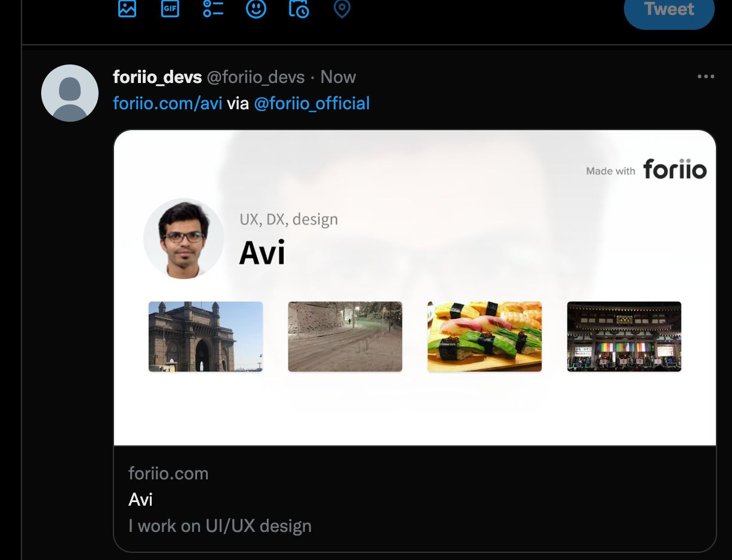Click the temple at night thumbnail

tap(624, 336)
